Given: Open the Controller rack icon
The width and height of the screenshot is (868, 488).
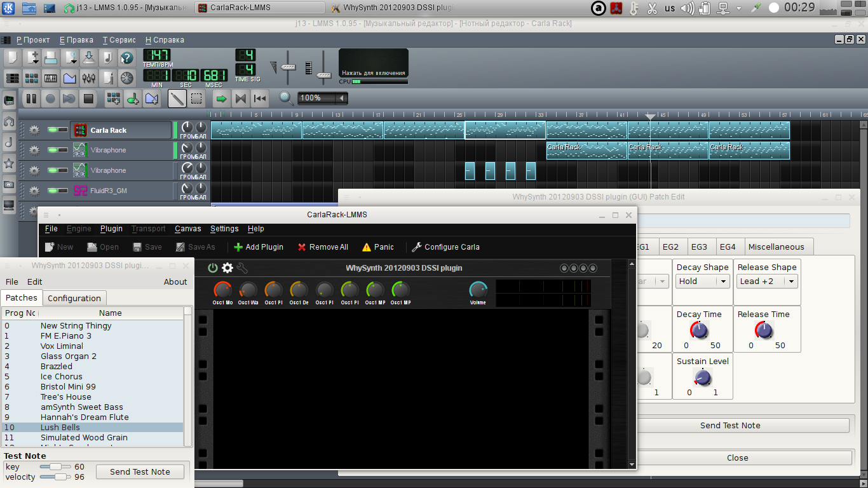Looking at the screenshot, I should (127, 78).
